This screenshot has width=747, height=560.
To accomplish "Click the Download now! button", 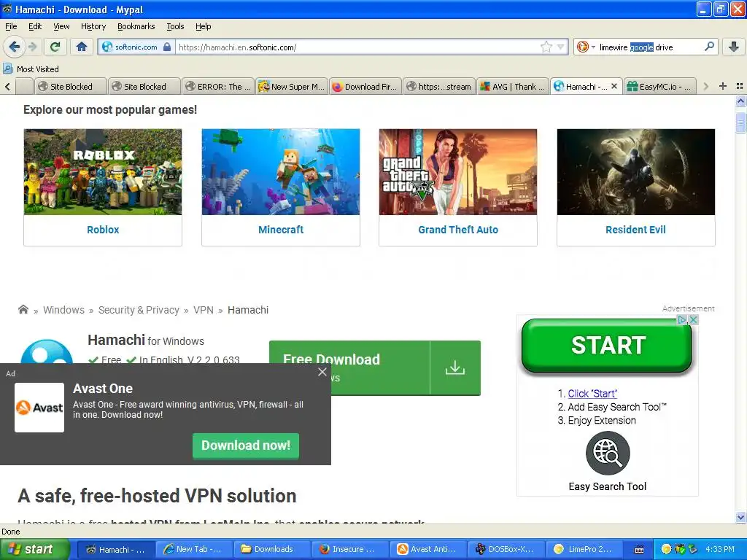I will pyautogui.click(x=246, y=446).
